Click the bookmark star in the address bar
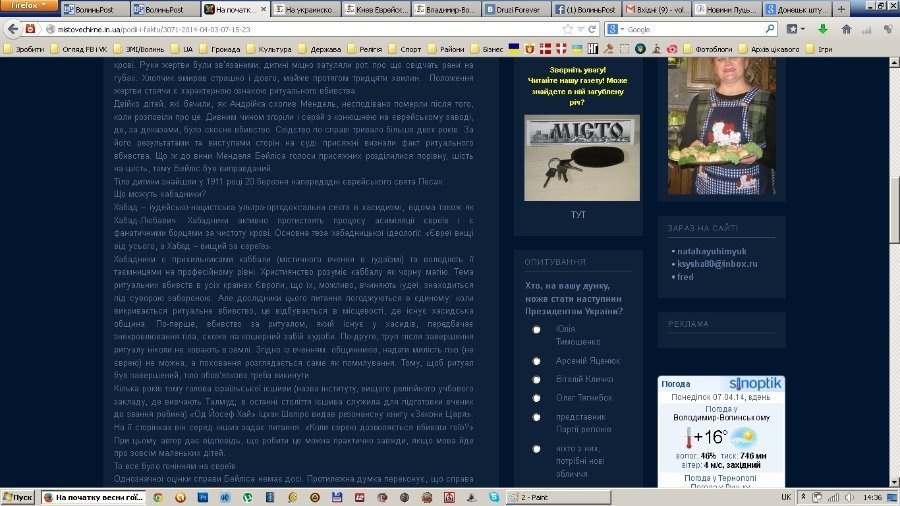This screenshot has height=506, width=900. point(568,29)
